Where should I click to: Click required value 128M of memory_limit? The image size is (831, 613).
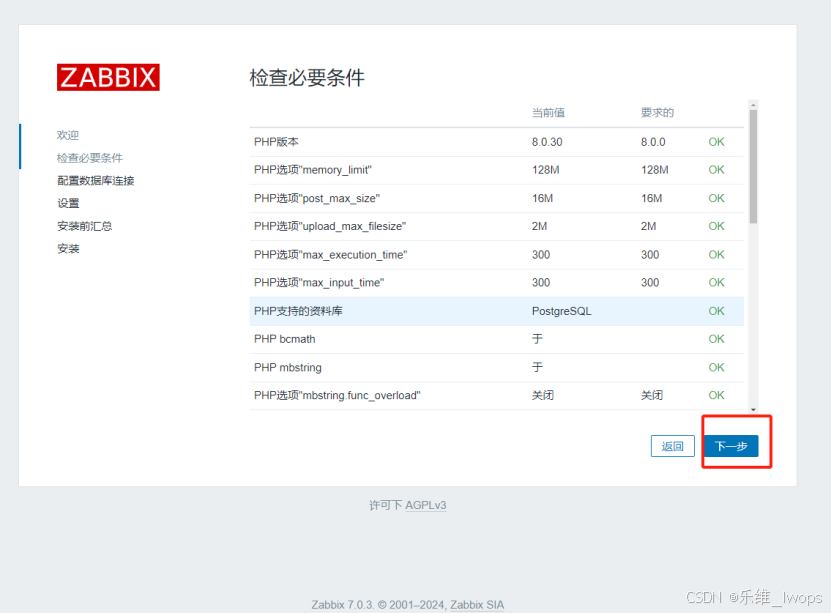coord(655,170)
